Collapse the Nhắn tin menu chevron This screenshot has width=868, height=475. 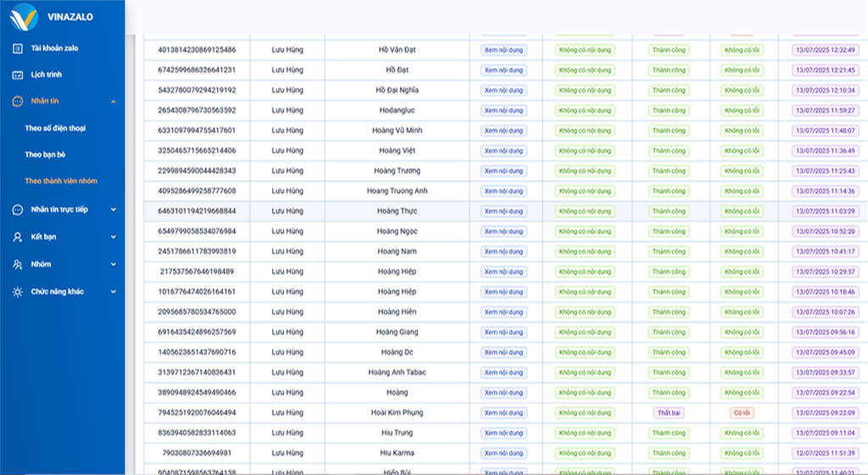(113, 102)
